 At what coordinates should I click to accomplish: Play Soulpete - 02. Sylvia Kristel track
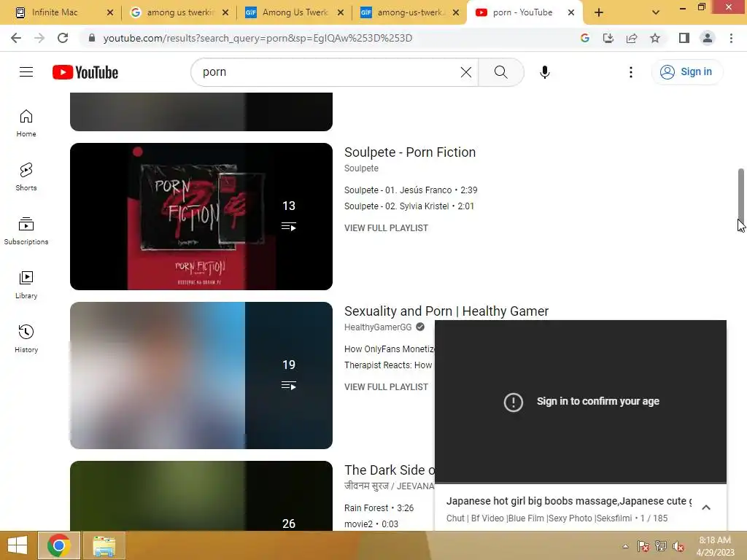click(409, 206)
